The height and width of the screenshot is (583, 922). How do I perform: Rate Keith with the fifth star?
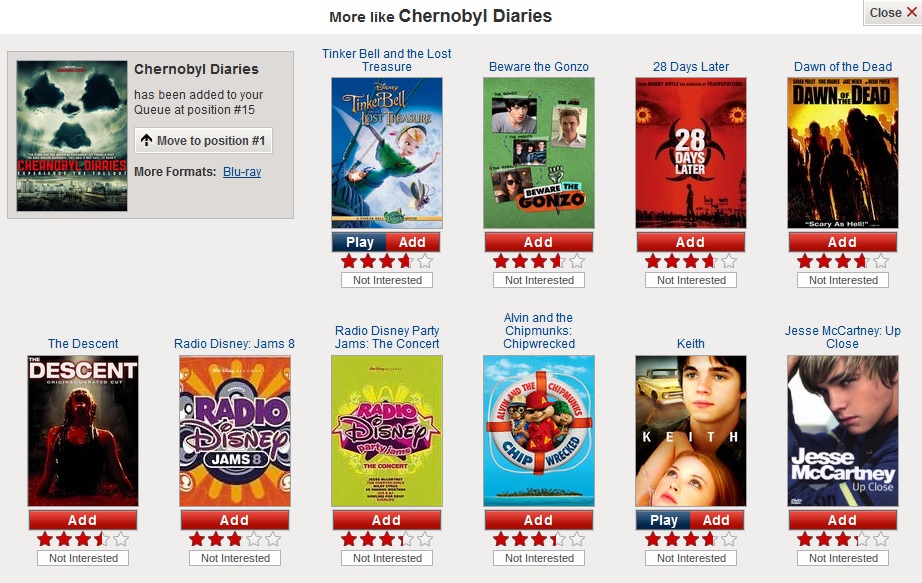click(729, 539)
